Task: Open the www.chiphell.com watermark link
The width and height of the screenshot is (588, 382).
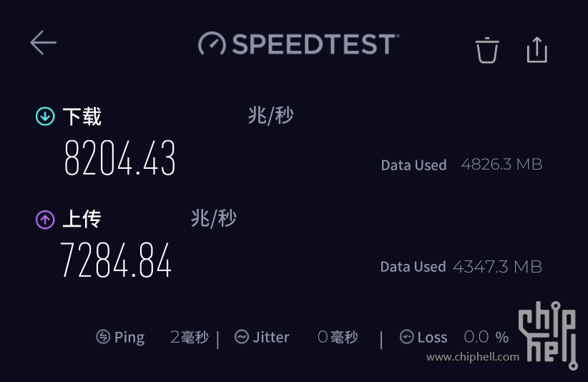Action: (472, 356)
